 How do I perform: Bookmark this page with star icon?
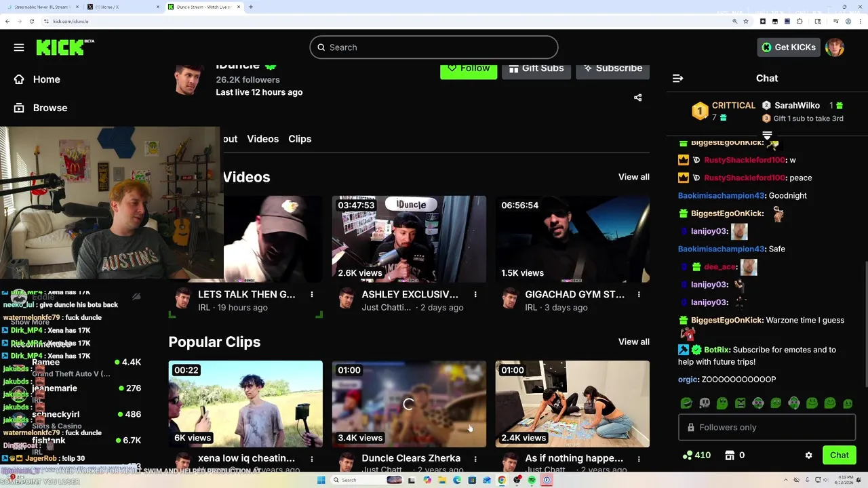point(746,21)
